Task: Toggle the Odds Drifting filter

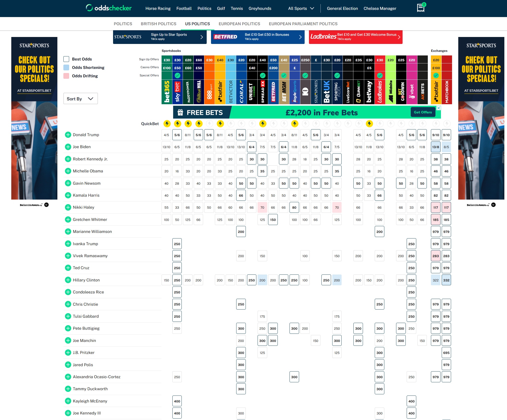Action: point(66,76)
